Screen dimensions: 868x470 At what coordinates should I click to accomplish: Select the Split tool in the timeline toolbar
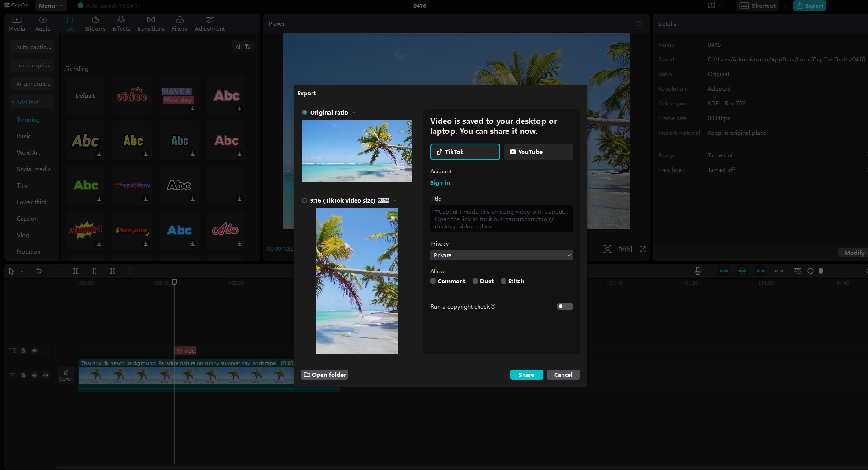click(76, 271)
